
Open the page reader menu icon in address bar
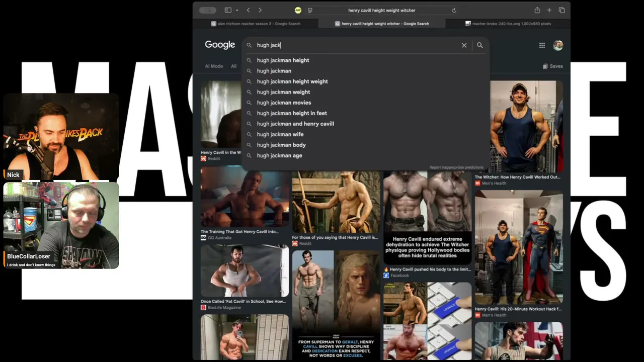310,10
